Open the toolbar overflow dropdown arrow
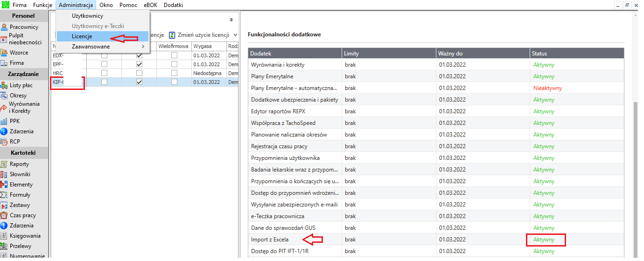The height and width of the screenshot is (261, 644). point(235,35)
